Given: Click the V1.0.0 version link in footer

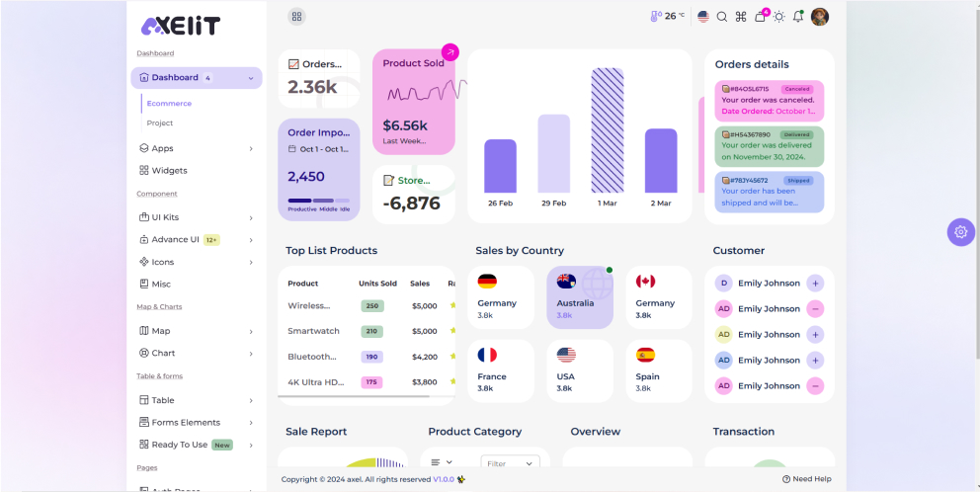Looking at the screenshot, I should (x=444, y=479).
